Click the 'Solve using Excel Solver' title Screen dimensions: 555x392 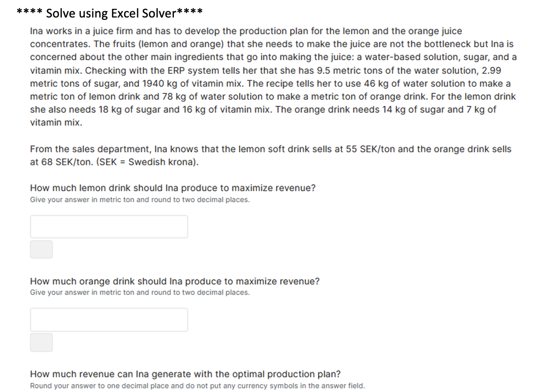tap(109, 12)
